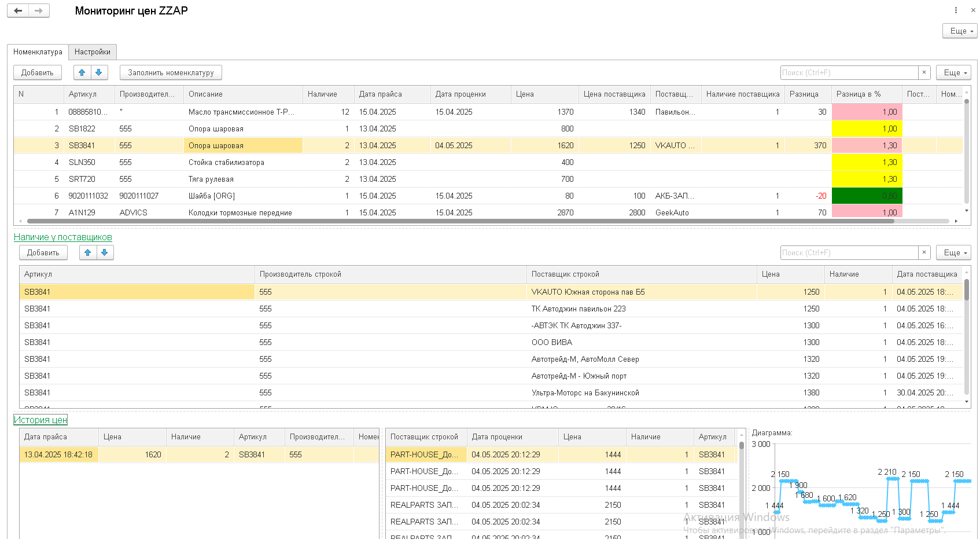
Task: Open the История цен link
Action: click(40, 420)
